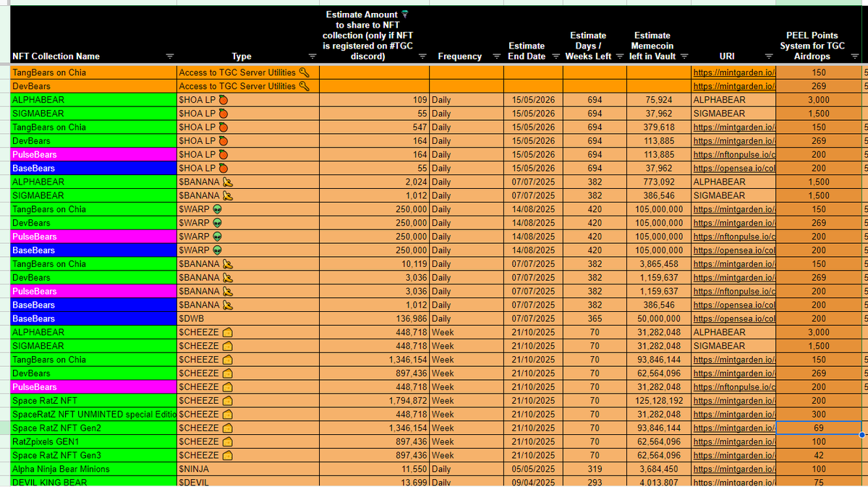Image resolution: width=868 pixels, height=487 pixels.
Task: Select the days left cell 365
Action: (595, 319)
